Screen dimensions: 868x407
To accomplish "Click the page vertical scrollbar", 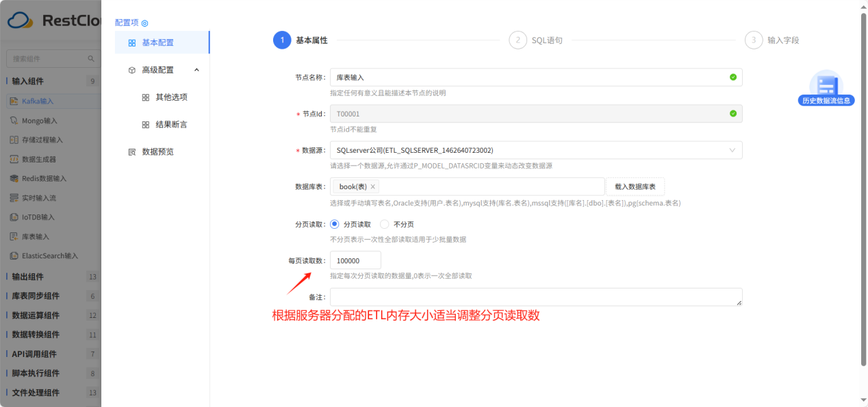I will [863, 189].
